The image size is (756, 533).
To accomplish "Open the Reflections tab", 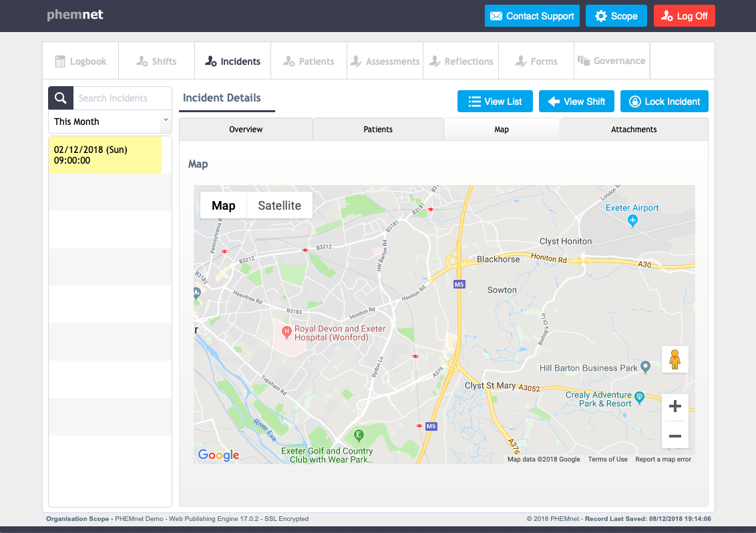I will 461,61.
